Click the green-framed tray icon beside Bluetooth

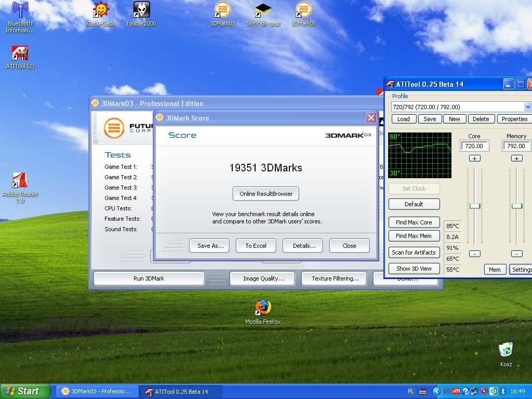[x=494, y=391]
